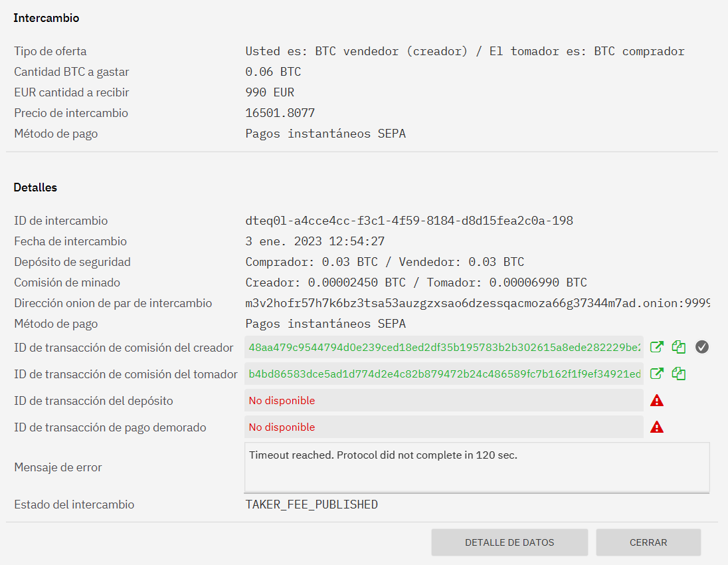Select the trade ID starting with dteq0l
Viewport: 728px width, 565px height.
point(408,220)
